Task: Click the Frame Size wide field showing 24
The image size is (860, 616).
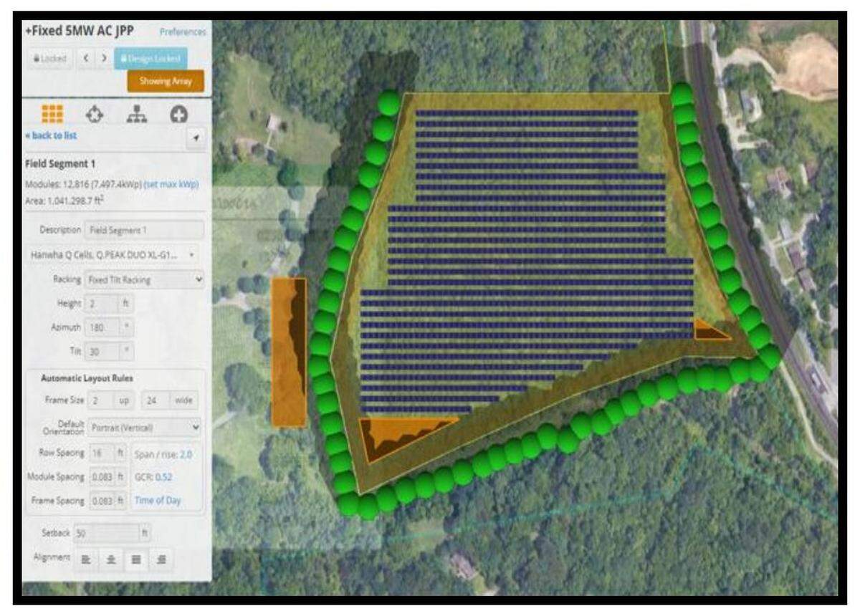Action: click(x=155, y=400)
